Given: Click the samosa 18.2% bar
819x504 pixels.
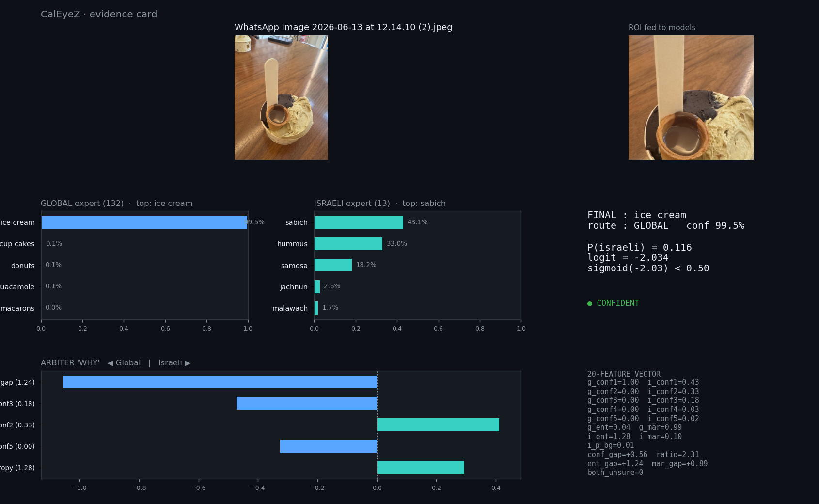Looking at the screenshot, I should click(333, 265).
